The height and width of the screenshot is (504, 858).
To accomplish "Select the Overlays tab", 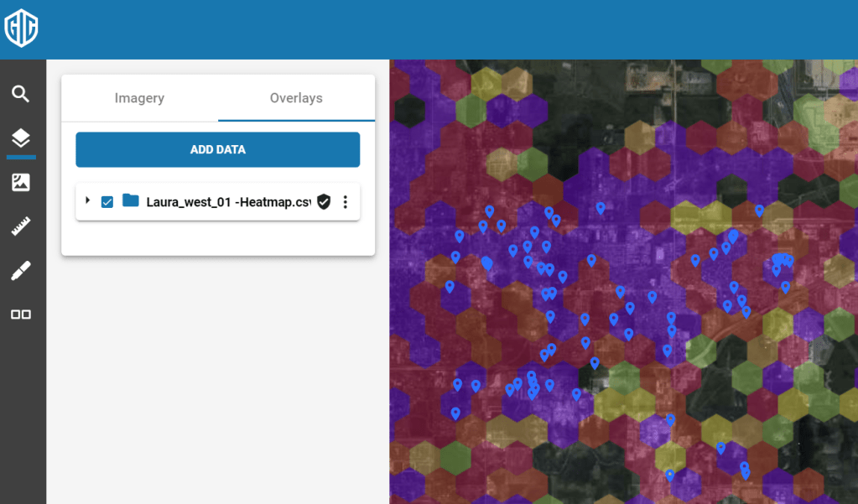I will [296, 98].
